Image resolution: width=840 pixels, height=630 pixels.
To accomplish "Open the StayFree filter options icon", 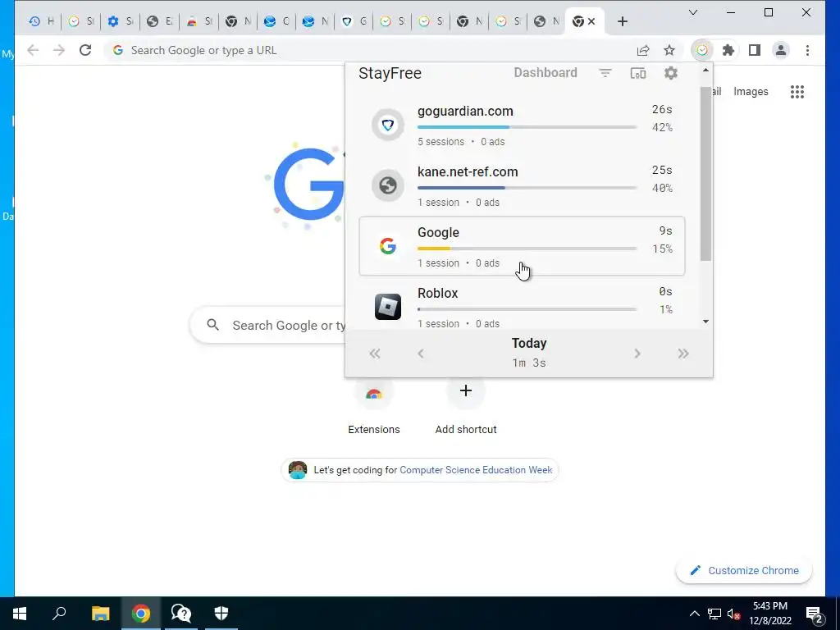I will tap(605, 73).
